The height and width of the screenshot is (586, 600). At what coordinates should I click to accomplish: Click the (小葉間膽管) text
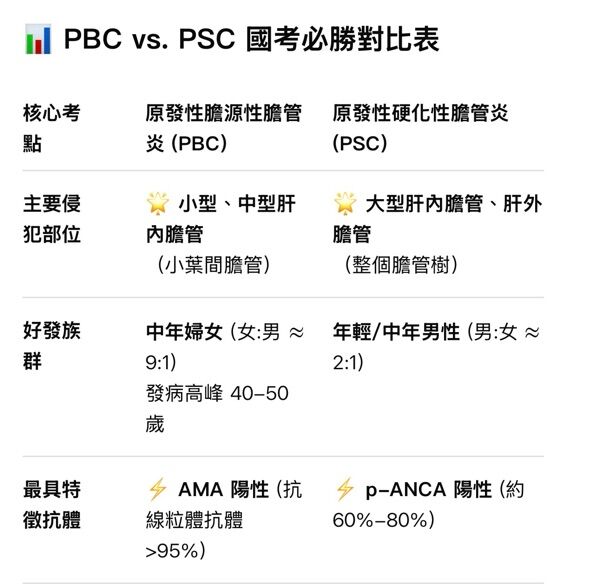(x=214, y=264)
